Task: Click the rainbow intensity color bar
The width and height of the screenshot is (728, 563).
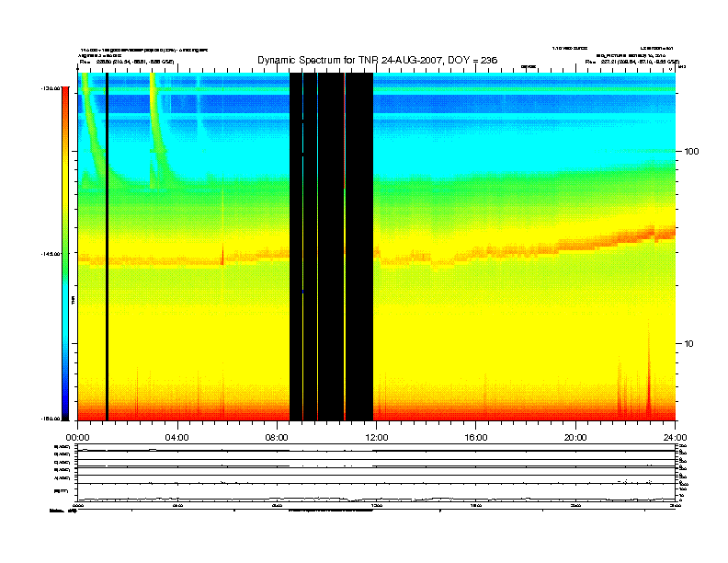Action: 65,254
